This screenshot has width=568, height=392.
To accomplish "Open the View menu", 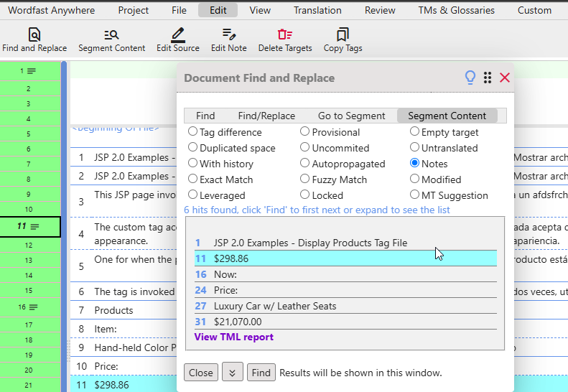I will 260,10.
